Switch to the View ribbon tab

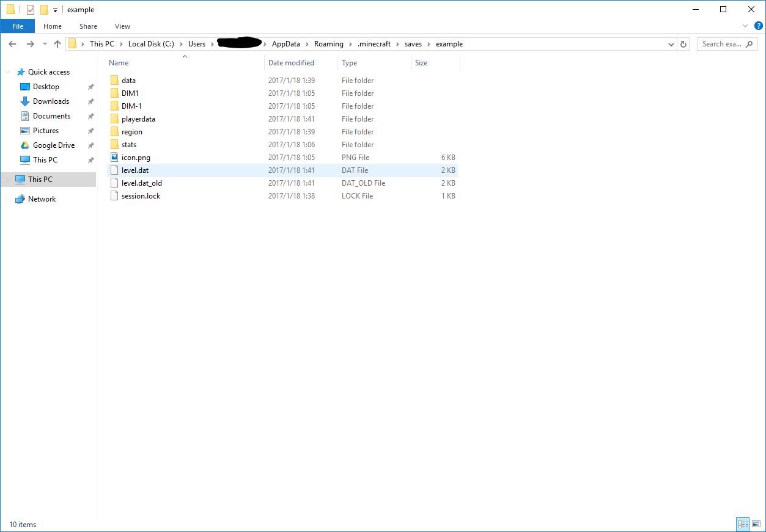122,26
